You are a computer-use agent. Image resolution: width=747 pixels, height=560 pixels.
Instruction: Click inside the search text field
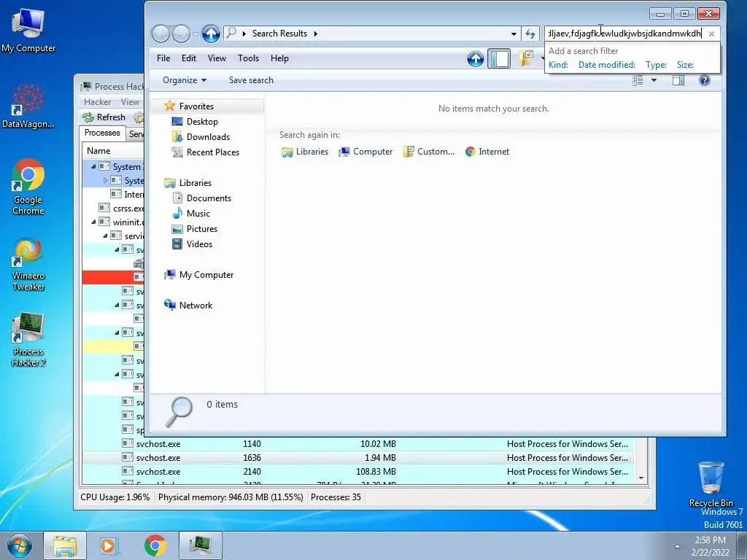tap(625, 34)
